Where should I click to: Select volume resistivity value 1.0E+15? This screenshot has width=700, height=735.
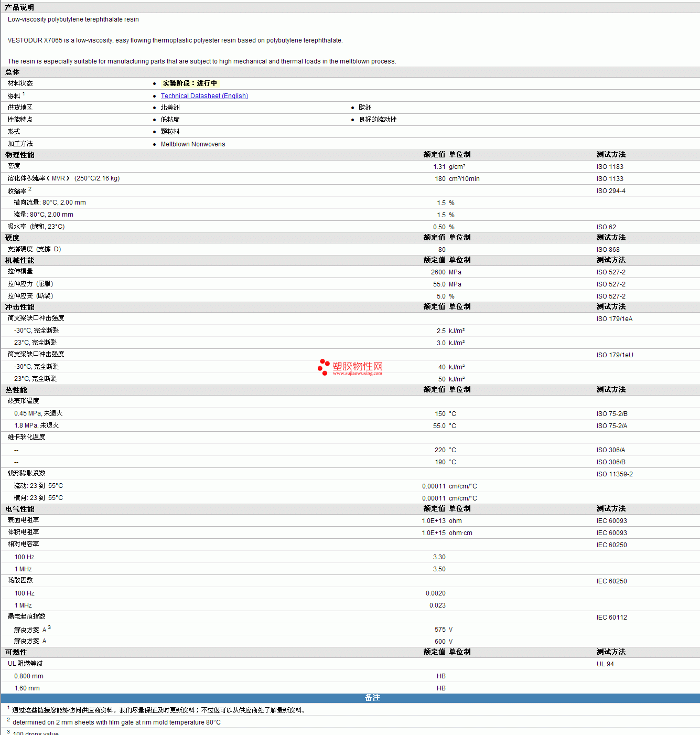(x=434, y=533)
